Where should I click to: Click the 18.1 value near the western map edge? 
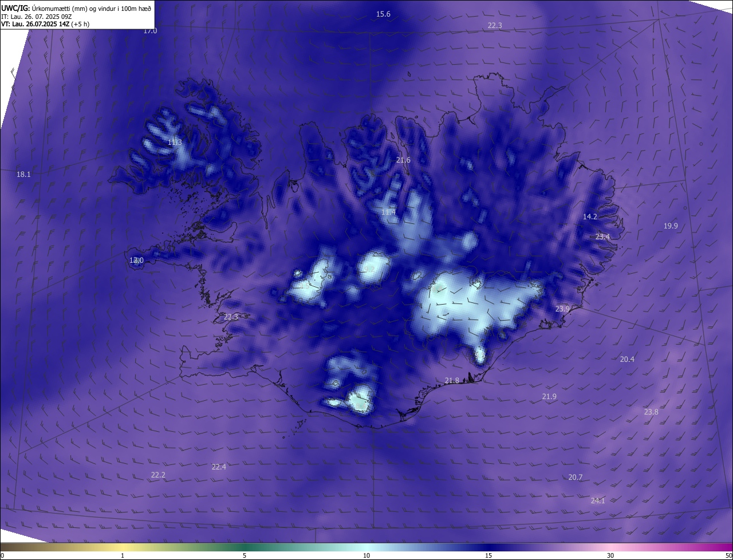(23, 174)
